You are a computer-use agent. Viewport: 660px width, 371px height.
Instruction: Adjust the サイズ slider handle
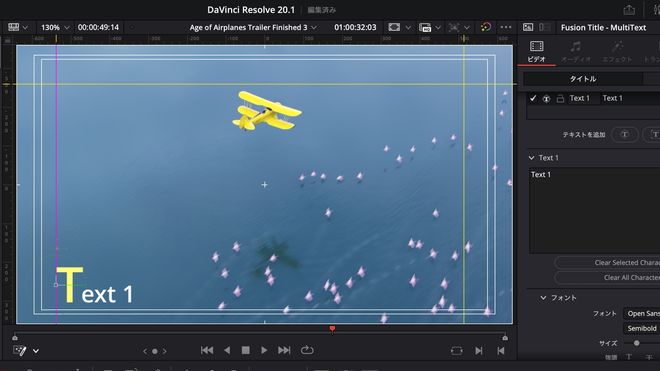pyautogui.click(x=636, y=343)
